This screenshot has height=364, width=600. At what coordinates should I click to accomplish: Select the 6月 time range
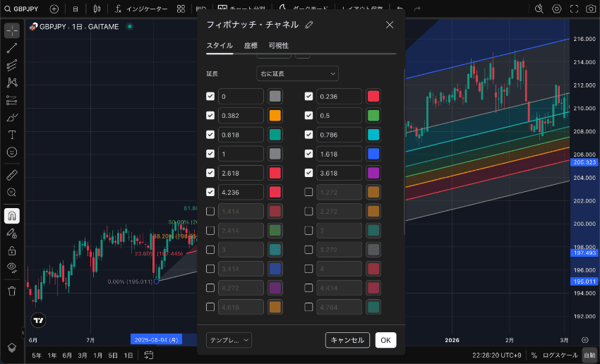[x=67, y=356]
